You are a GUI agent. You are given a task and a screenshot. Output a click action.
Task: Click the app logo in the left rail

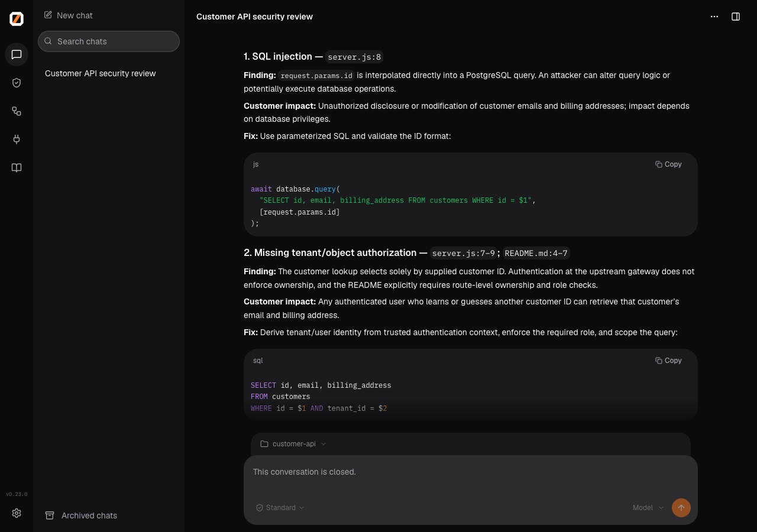point(17,19)
